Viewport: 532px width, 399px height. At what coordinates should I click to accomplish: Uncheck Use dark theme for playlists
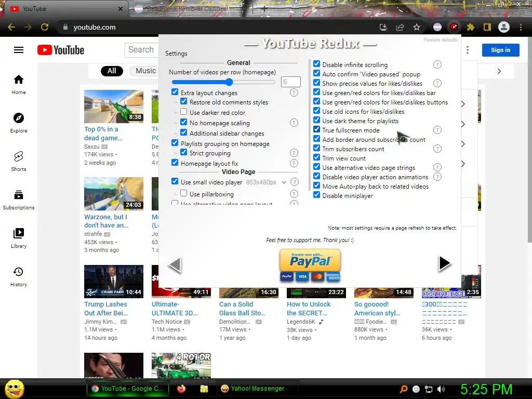[x=316, y=120]
